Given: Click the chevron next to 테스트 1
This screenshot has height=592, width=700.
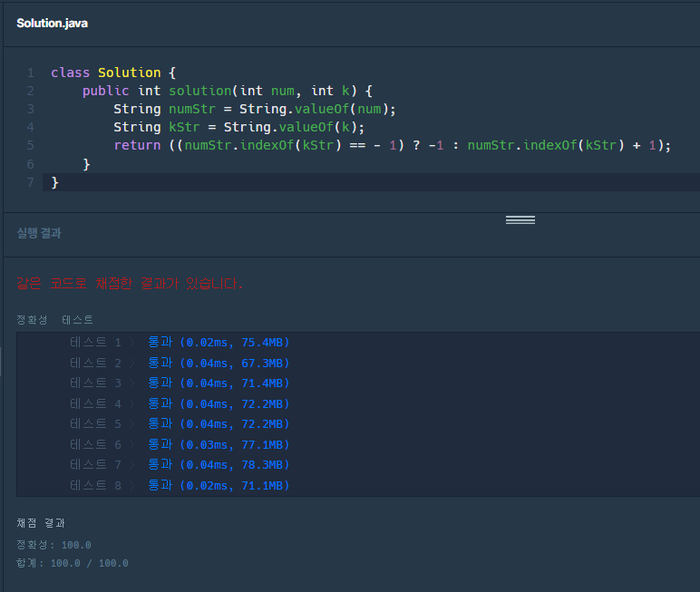Looking at the screenshot, I should coord(132,343).
